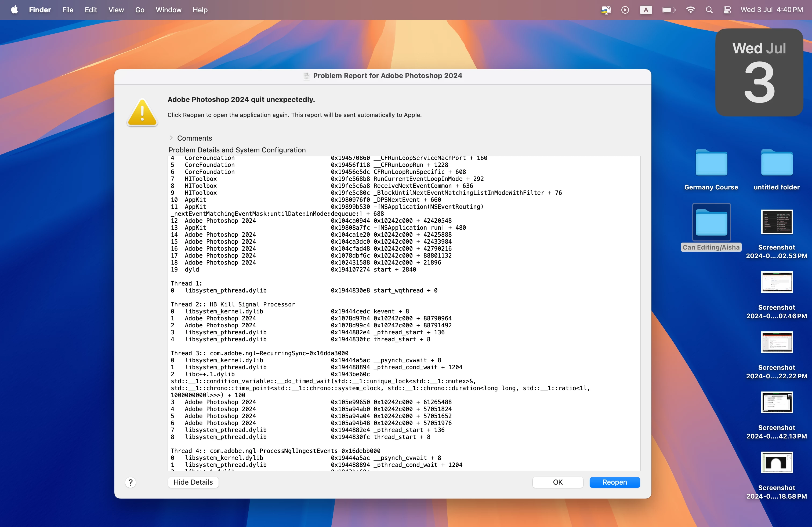Select the untitled folder icon
812x527 pixels.
777,163
